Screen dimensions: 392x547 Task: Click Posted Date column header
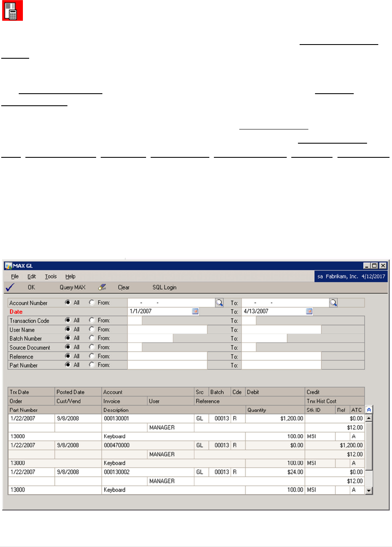point(78,392)
